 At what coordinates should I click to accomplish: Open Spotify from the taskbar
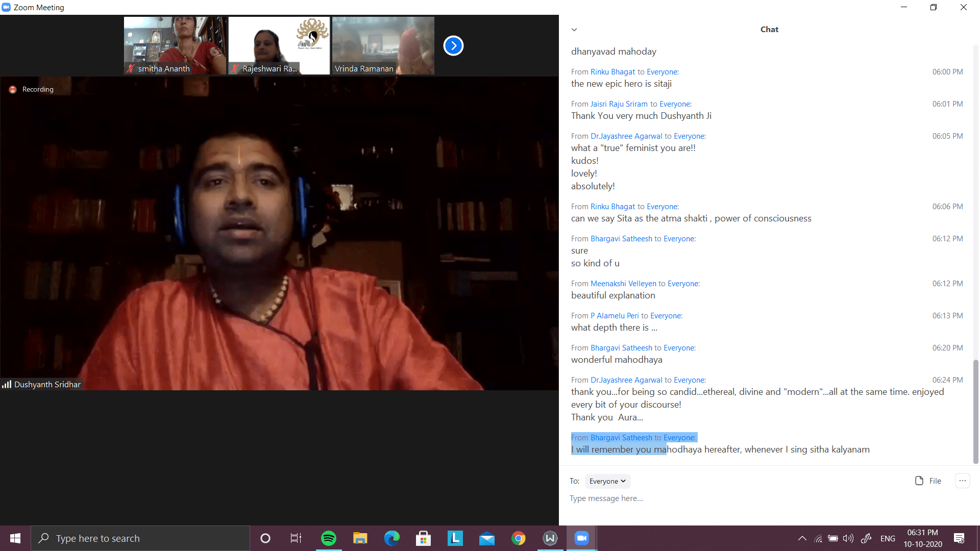tap(329, 538)
